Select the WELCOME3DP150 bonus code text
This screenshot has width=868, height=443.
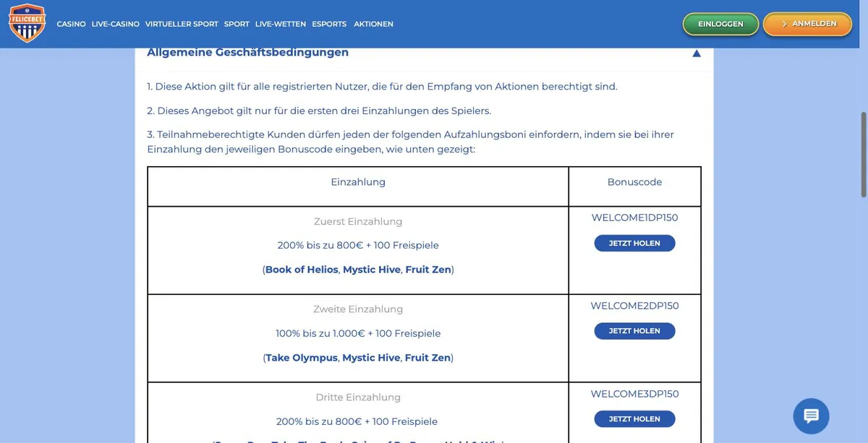634,394
